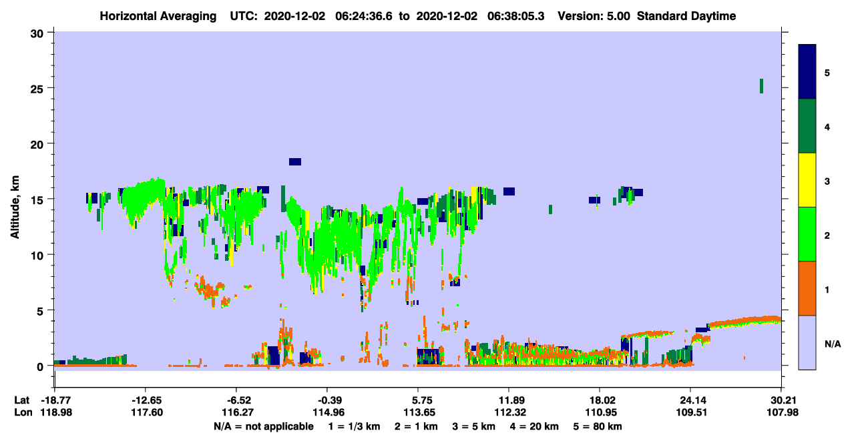
Task: Click the longitude label 114.96
Action: coord(327,412)
